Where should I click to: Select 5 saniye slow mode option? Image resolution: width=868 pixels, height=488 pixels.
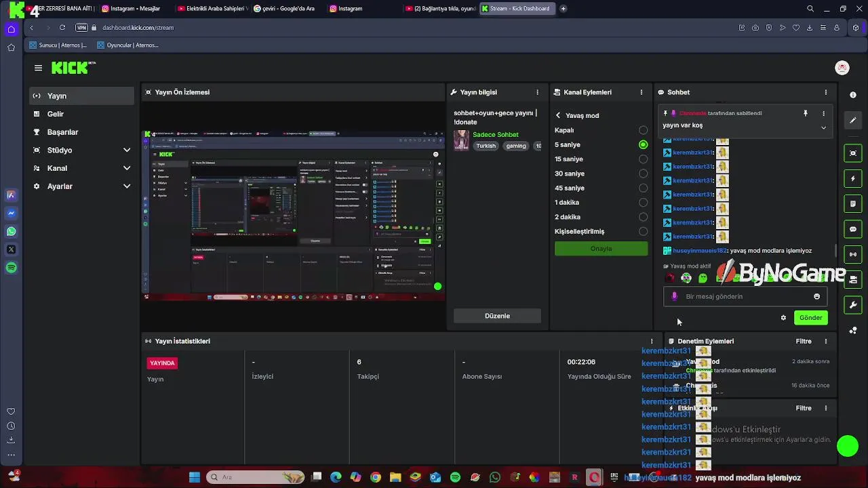point(643,144)
